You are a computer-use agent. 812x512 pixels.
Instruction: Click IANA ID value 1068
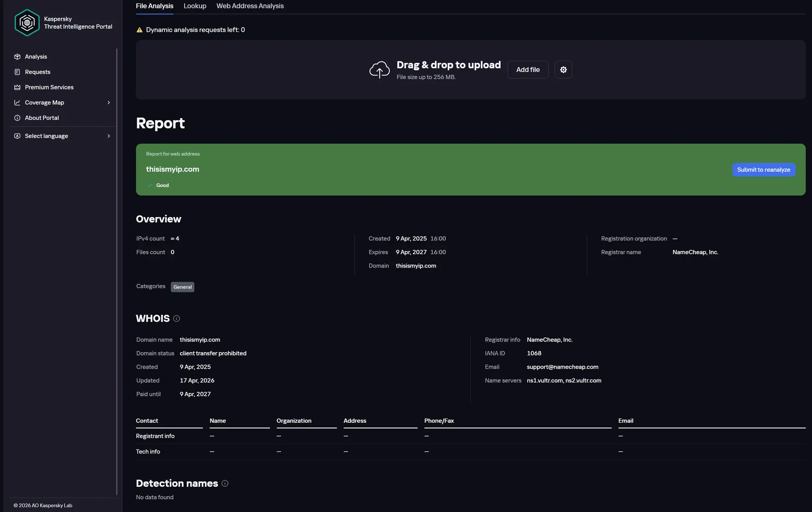point(534,354)
